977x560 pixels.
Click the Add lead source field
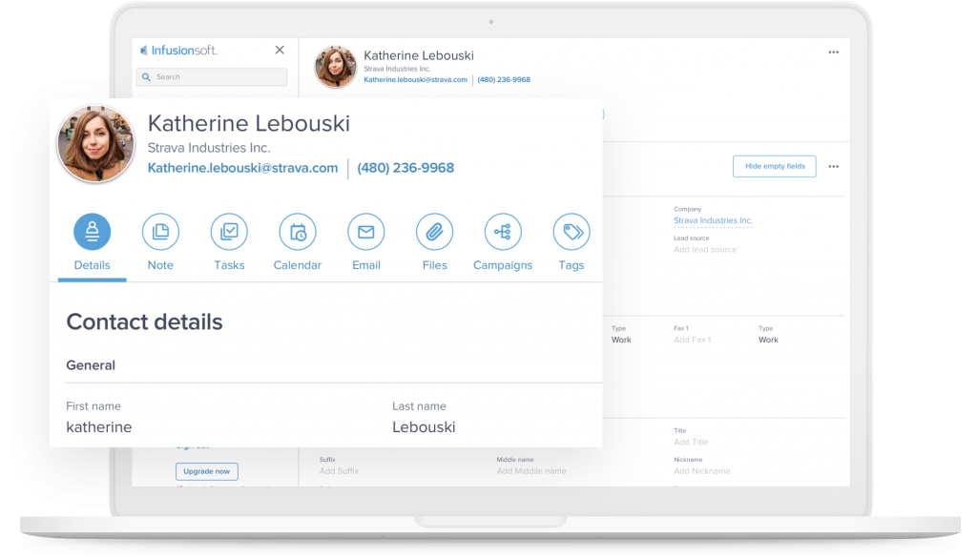pyautogui.click(x=705, y=250)
